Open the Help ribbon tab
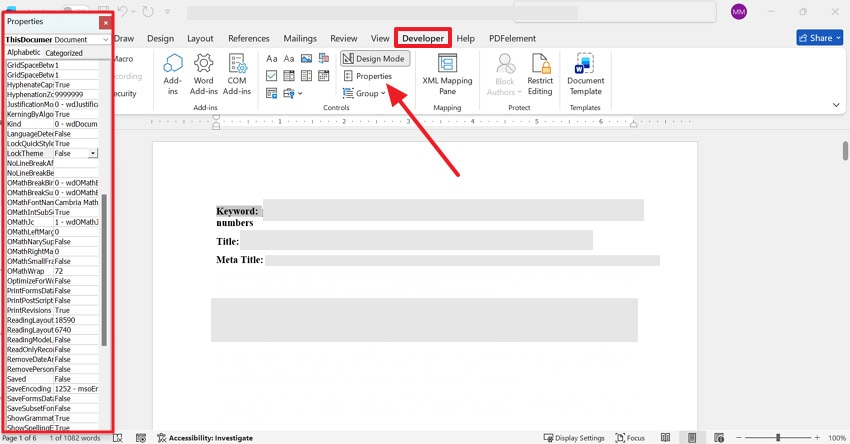850x444 pixels. point(465,38)
